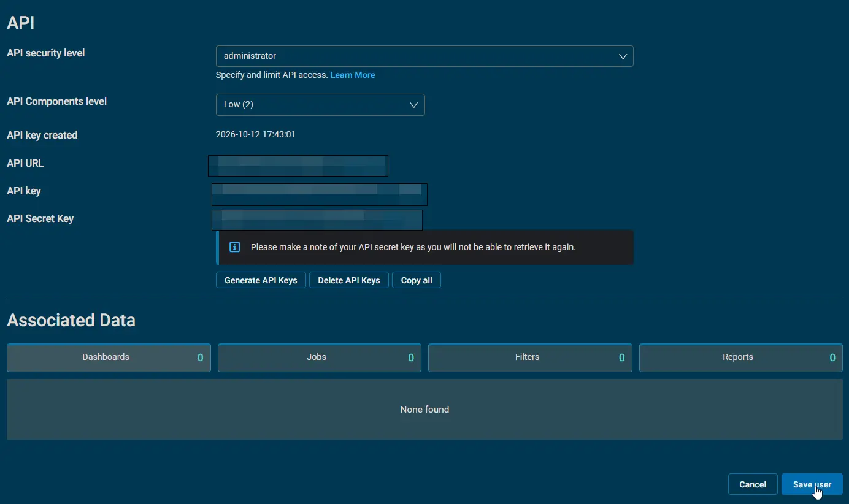Click the Generate API Keys button
This screenshot has height=504, width=849.
(x=261, y=280)
